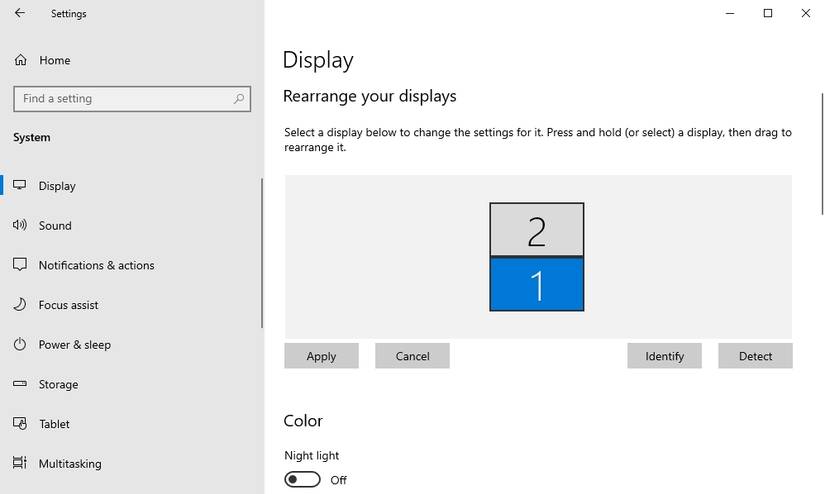Click the Identify button
Viewport: 825px width, 494px height.
click(x=664, y=356)
